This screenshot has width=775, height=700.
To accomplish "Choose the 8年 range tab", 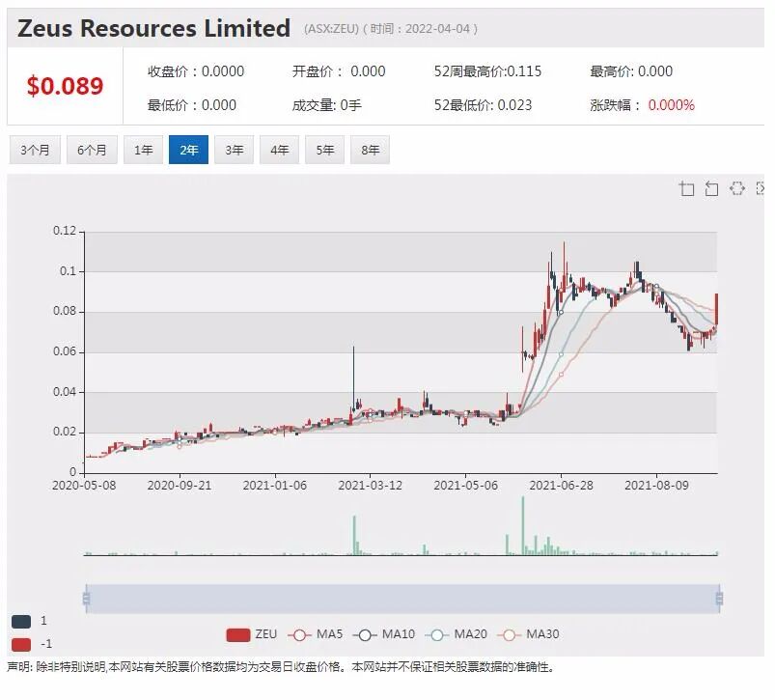I will click(x=370, y=150).
